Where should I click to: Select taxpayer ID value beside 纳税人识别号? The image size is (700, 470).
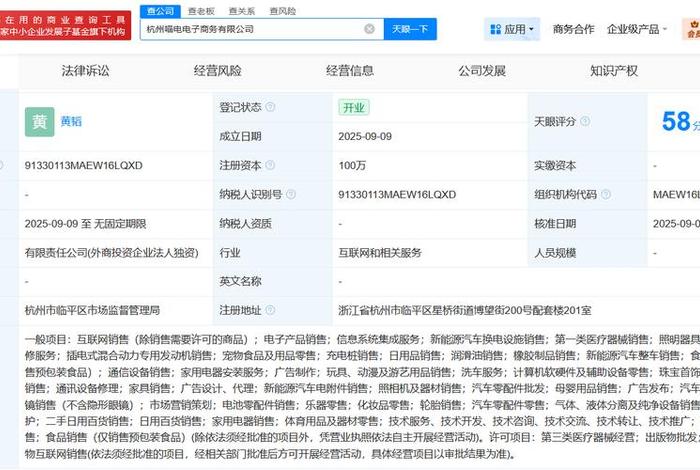click(397, 195)
